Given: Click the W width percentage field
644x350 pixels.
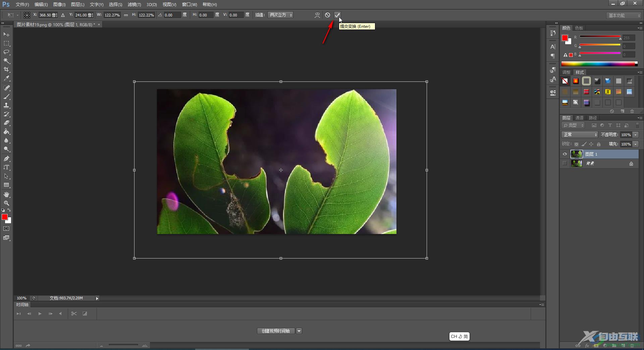Looking at the screenshot, I should pos(112,15).
